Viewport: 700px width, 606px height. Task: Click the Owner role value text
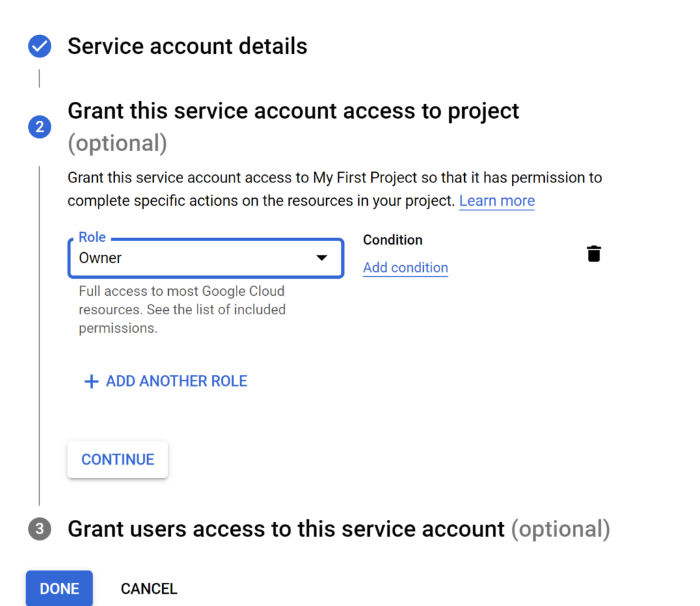(100, 258)
